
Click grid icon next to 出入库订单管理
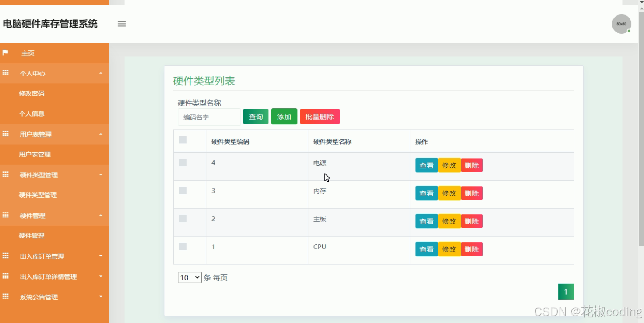coord(5,256)
